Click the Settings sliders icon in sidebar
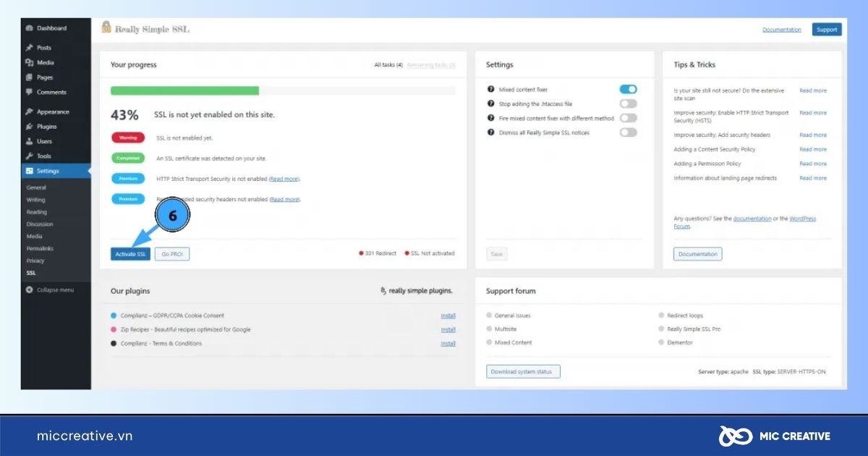 (x=30, y=172)
